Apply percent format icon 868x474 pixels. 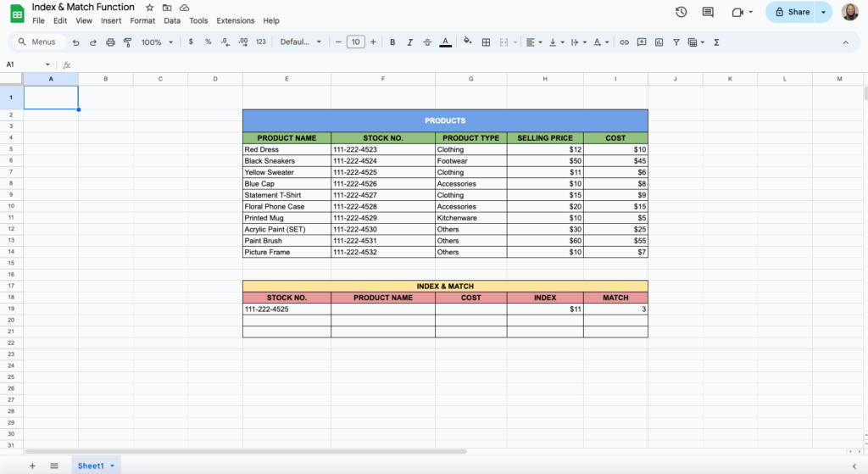click(x=209, y=42)
